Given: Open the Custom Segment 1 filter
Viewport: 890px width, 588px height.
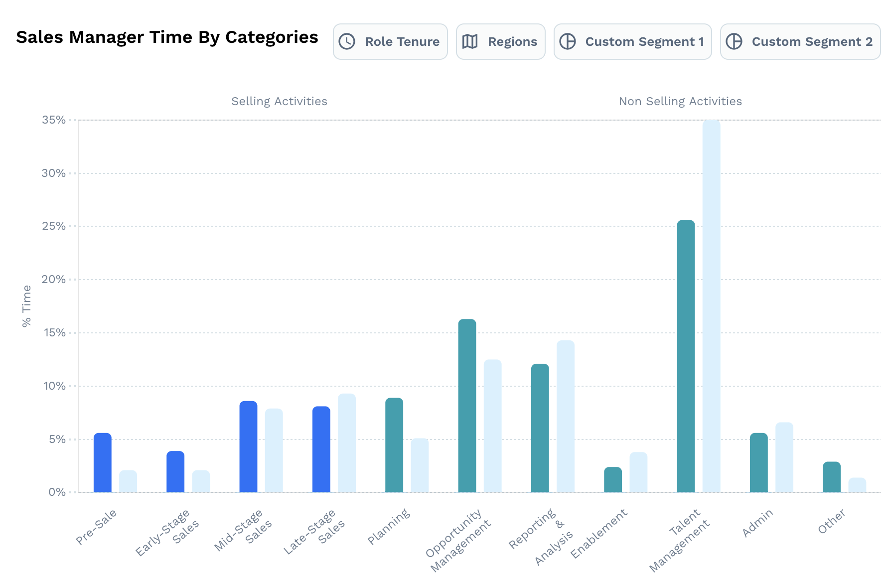Looking at the screenshot, I should [x=632, y=41].
